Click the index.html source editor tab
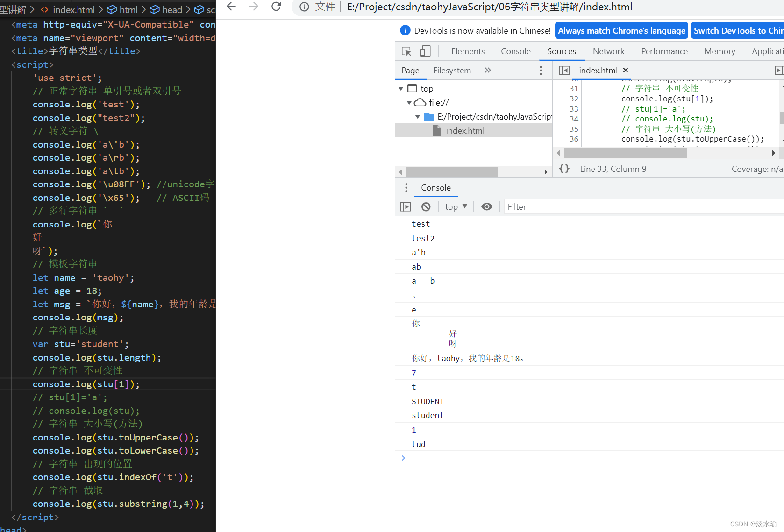 [598, 71]
